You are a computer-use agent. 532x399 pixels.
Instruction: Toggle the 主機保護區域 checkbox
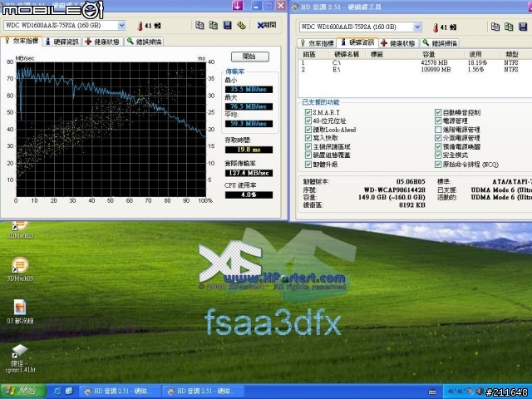click(308, 147)
